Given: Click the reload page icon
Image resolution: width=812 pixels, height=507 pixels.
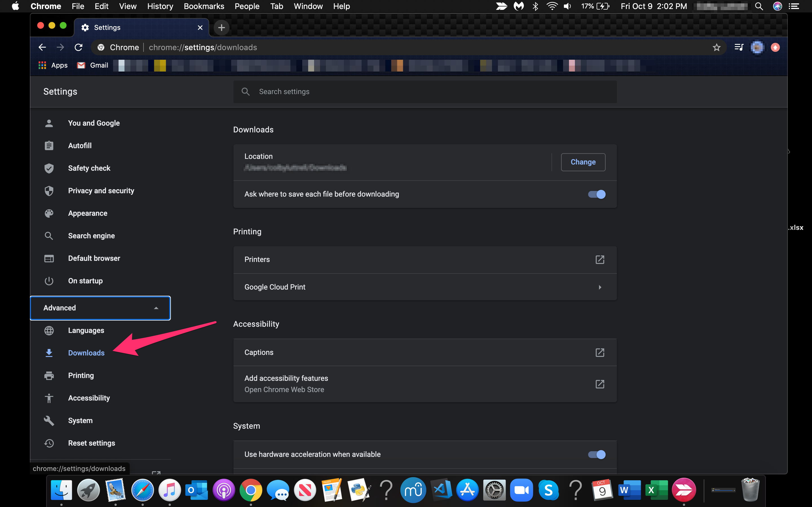Looking at the screenshot, I should [78, 47].
